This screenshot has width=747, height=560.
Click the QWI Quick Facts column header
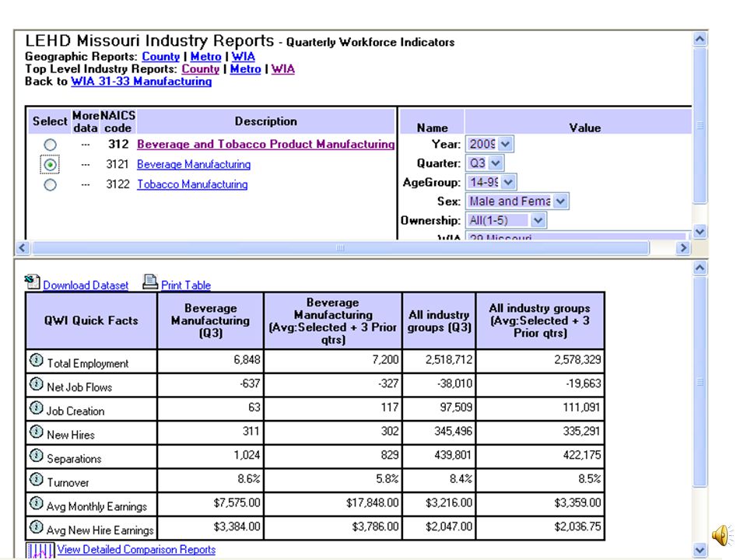coord(92,321)
